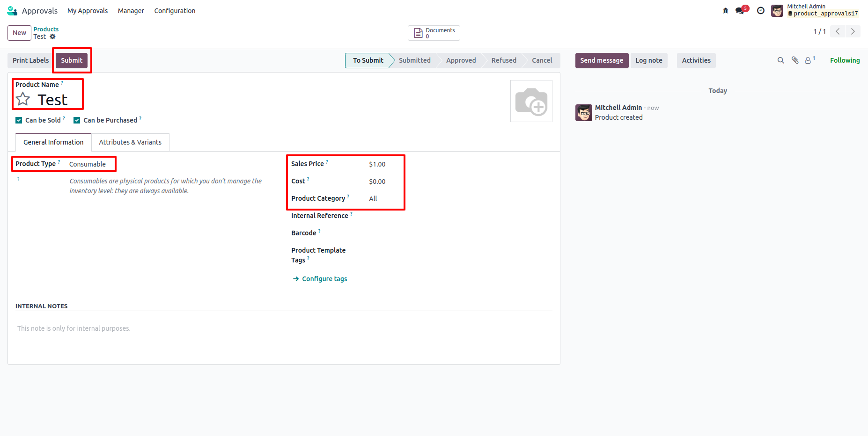Open the activities clock icon
Screen dimensions: 868x436
(761, 11)
